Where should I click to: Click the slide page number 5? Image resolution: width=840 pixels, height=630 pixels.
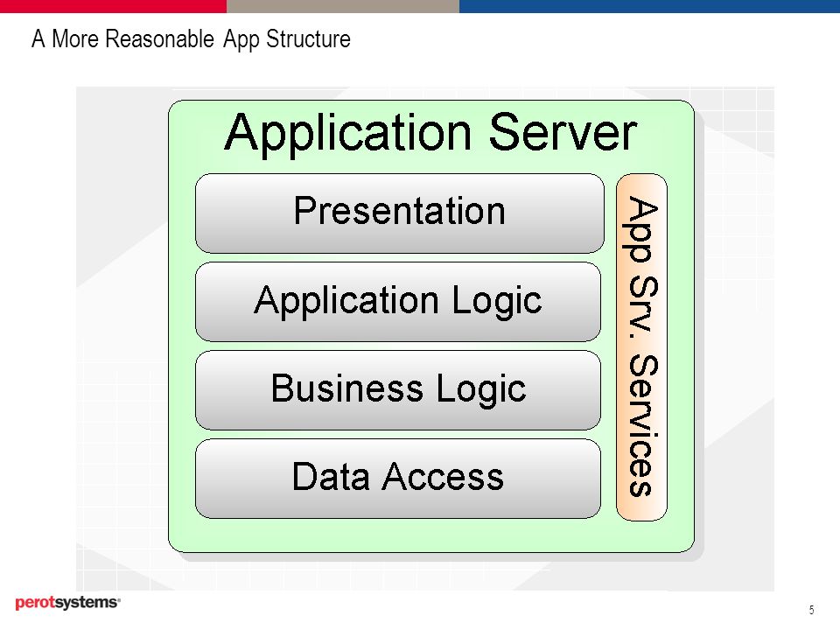(x=812, y=610)
